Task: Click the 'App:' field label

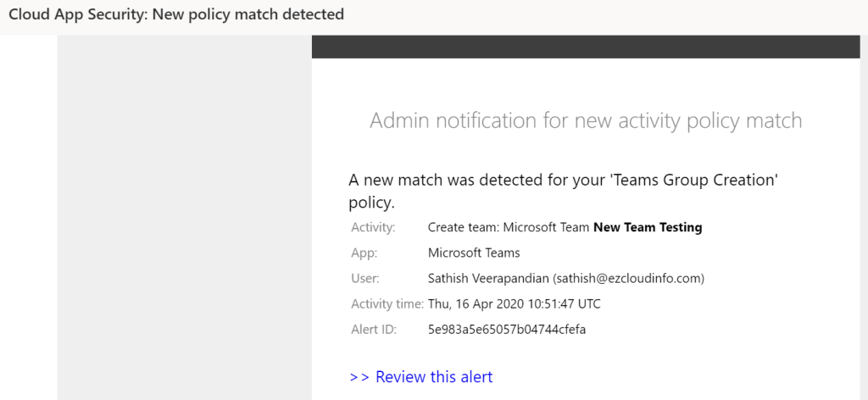Action: (x=364, y=253)
